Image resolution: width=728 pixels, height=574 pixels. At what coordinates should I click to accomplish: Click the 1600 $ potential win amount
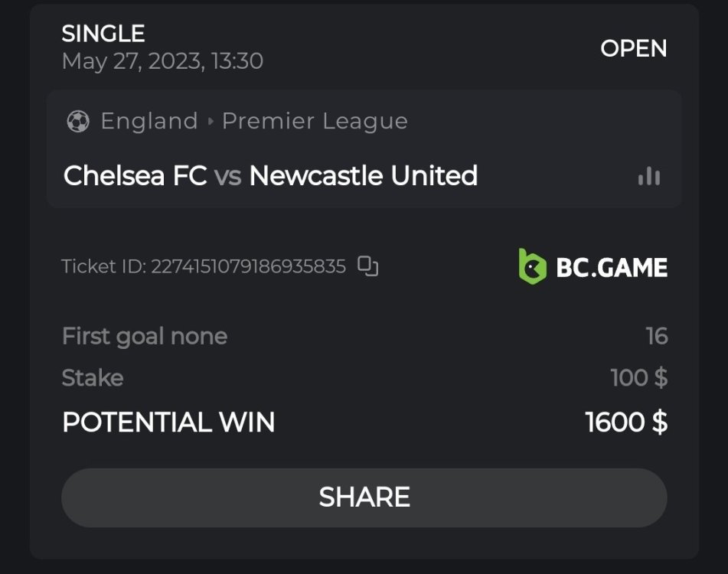click(x=626, y=422)
